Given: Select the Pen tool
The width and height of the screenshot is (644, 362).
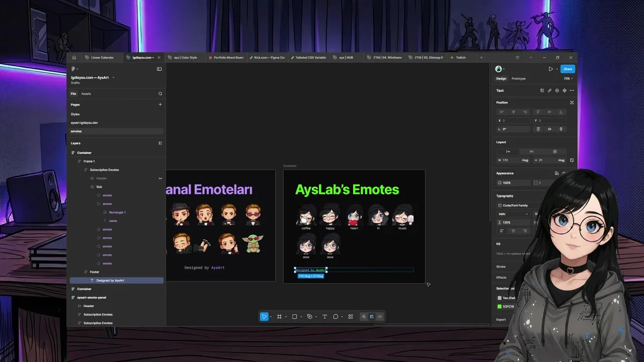Looking at the screenshot, I should pyautogui.click(x=309, y=317).
